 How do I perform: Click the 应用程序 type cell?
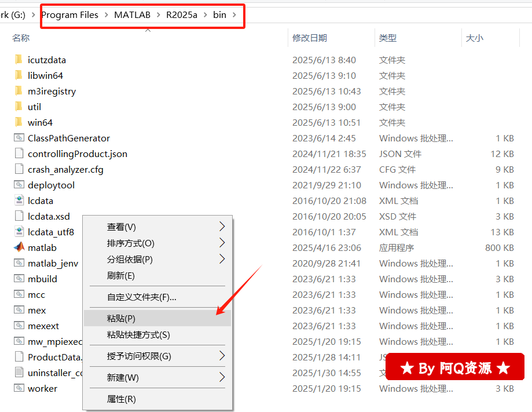[x=397, y=247]
